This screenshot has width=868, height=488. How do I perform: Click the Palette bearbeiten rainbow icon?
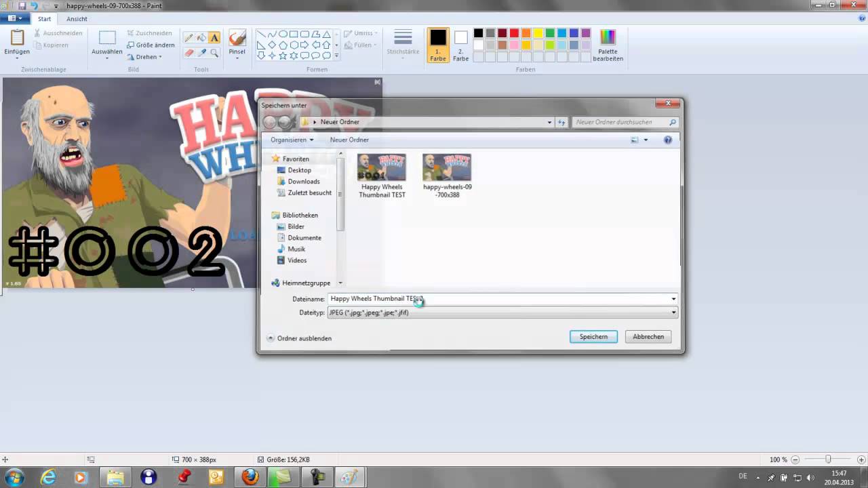(x=608, y=38)
